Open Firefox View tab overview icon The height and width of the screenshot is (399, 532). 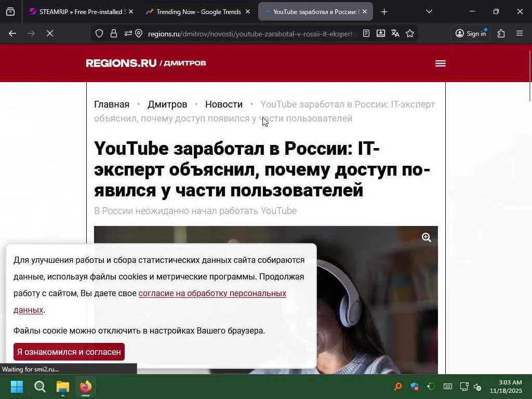tap(10, 12)
